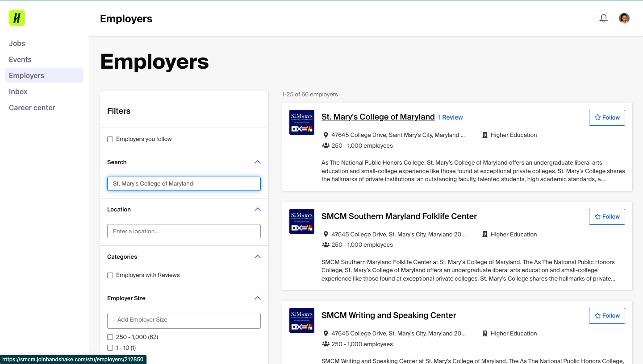Click building icon on Writing and Speaking Center card

[x=485, y=333]
